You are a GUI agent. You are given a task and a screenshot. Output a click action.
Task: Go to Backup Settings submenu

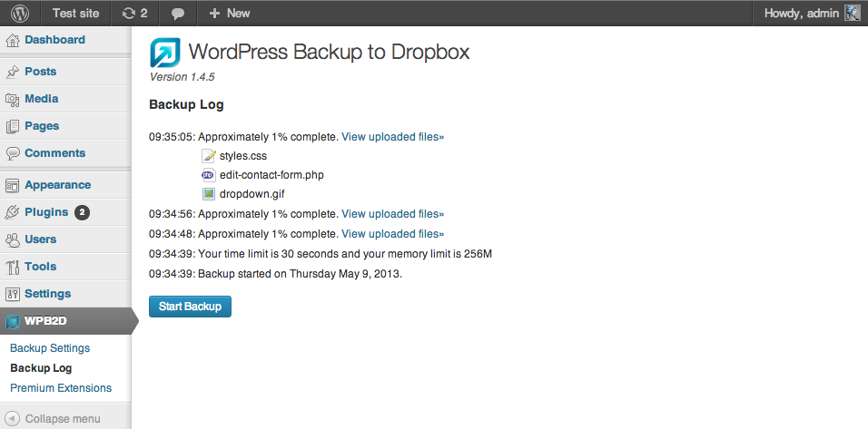click(50, 348)
